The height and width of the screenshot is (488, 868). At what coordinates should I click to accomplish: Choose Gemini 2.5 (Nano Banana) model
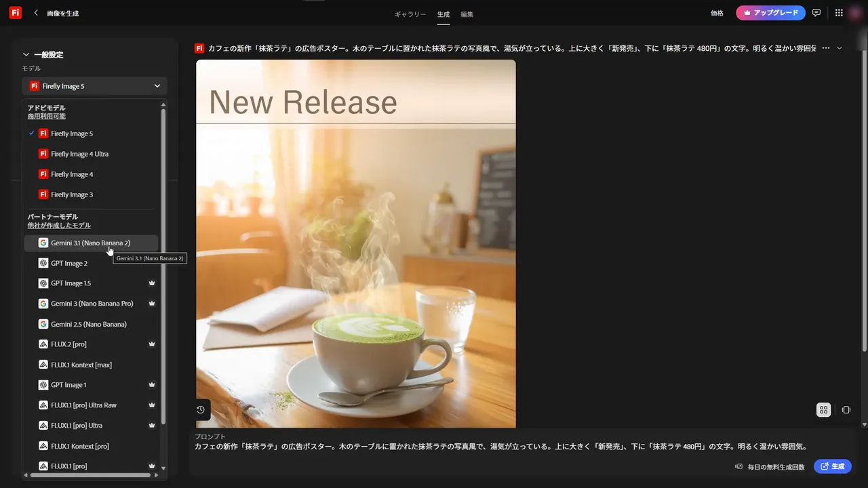click(91, 324)
